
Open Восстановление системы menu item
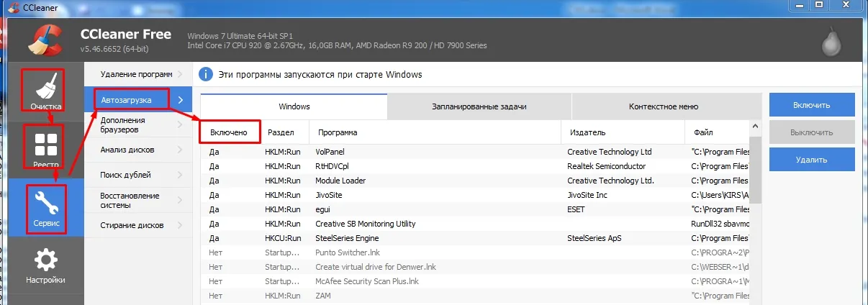[x=138, y=200]
